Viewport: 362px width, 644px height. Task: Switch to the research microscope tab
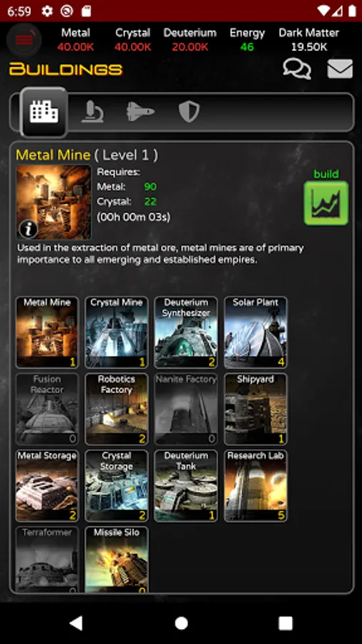[x=92, y=112]
